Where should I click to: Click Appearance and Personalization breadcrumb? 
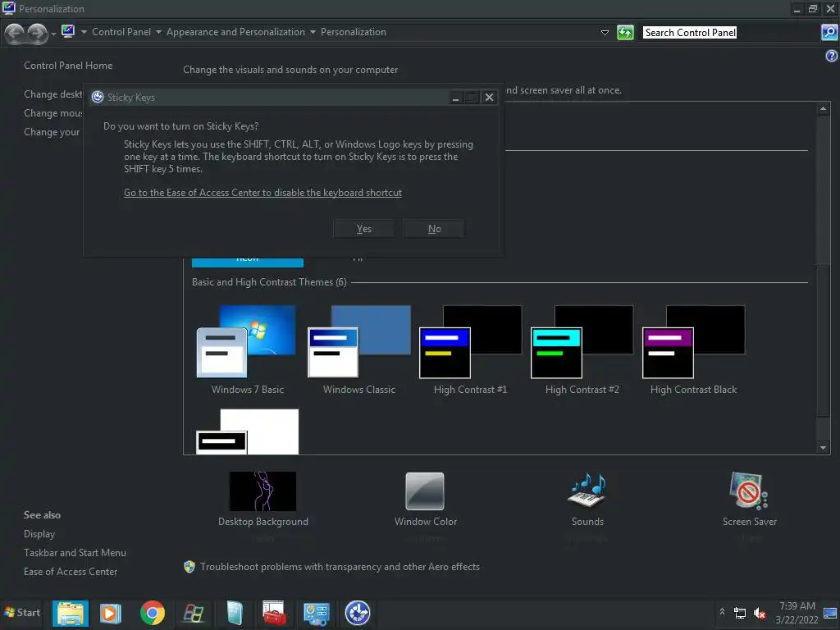click(x=235, y=32)
